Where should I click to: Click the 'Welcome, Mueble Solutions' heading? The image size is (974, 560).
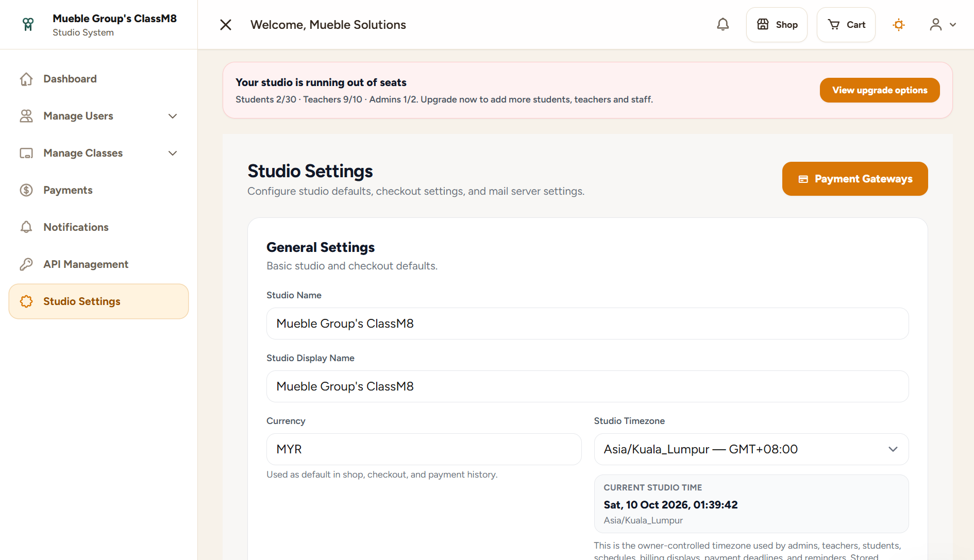[x=328, y=25]
